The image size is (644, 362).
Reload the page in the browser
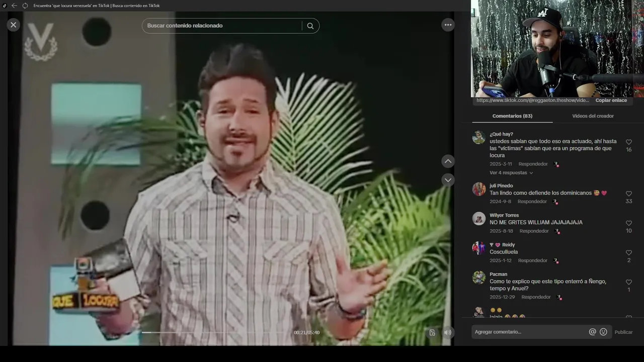[x=25, y=6]
